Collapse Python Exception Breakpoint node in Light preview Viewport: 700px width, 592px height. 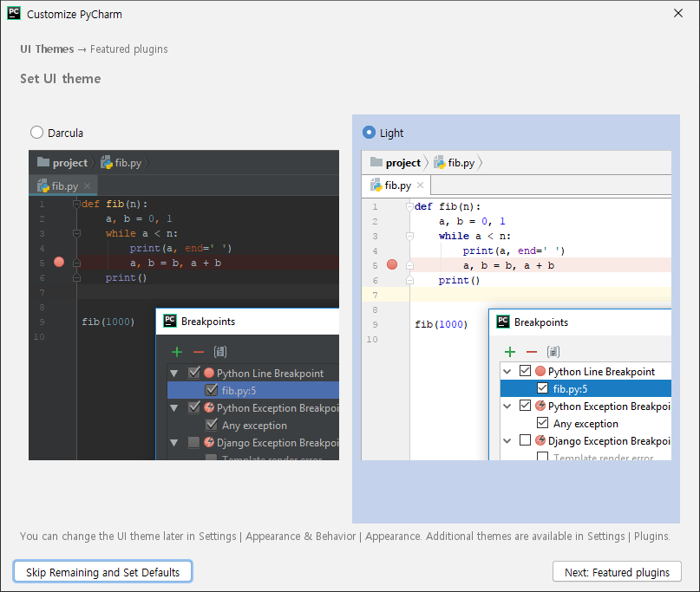(507, 406)
